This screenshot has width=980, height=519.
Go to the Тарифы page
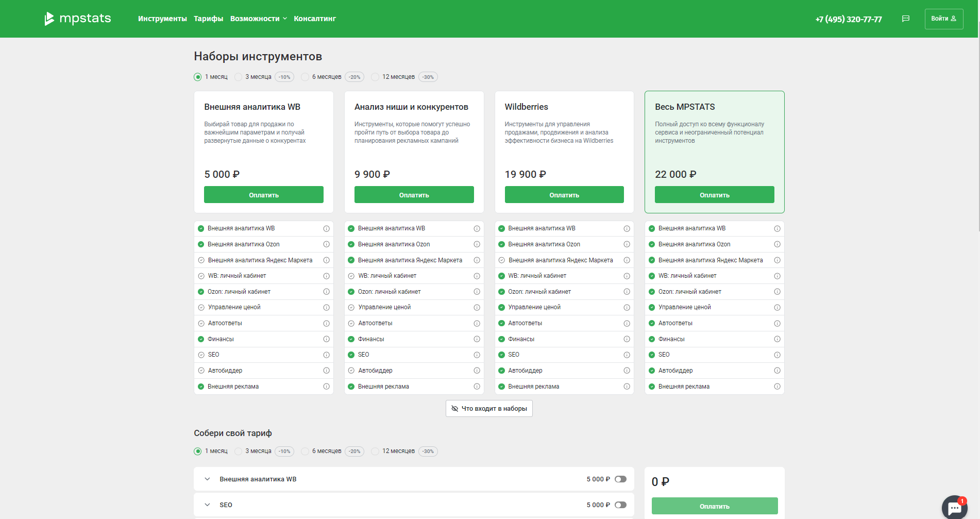(208, 19)
